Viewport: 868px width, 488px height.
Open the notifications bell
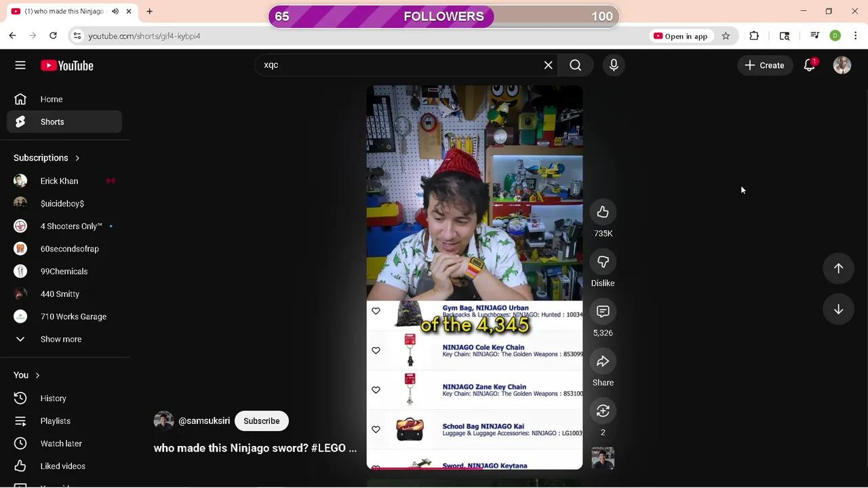pyautogui.click(x=810, y=65)
